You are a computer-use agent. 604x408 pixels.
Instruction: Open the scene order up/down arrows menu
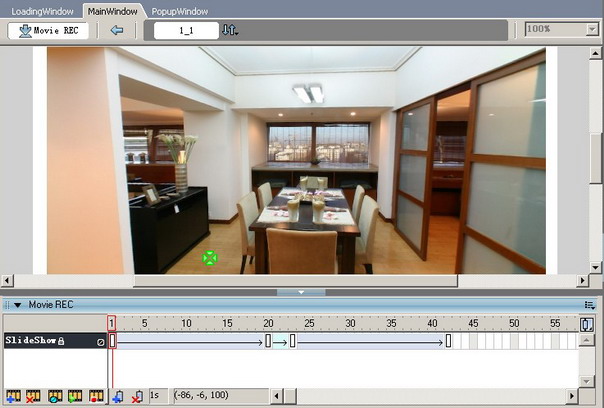(230, 30)
